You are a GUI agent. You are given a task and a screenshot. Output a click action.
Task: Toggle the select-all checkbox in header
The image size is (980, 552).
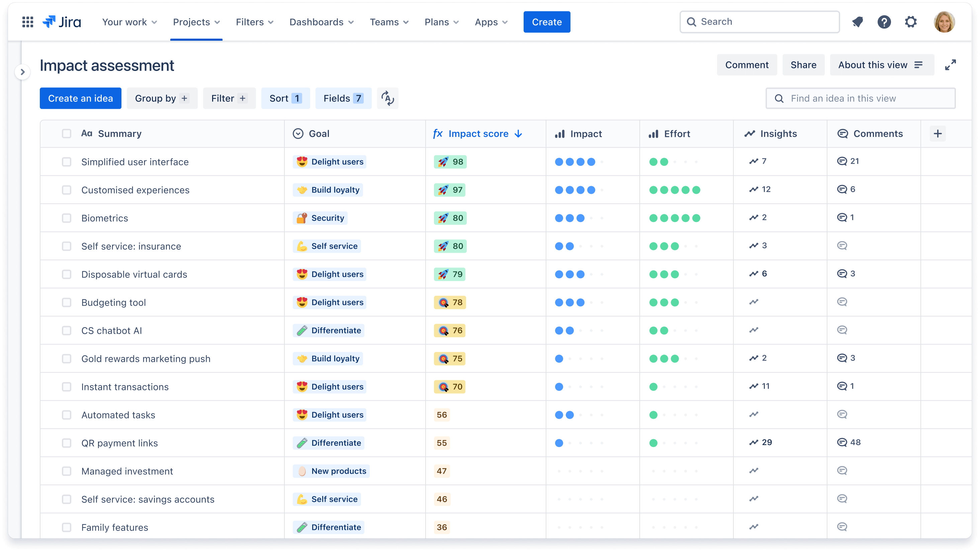coord(67,133)
